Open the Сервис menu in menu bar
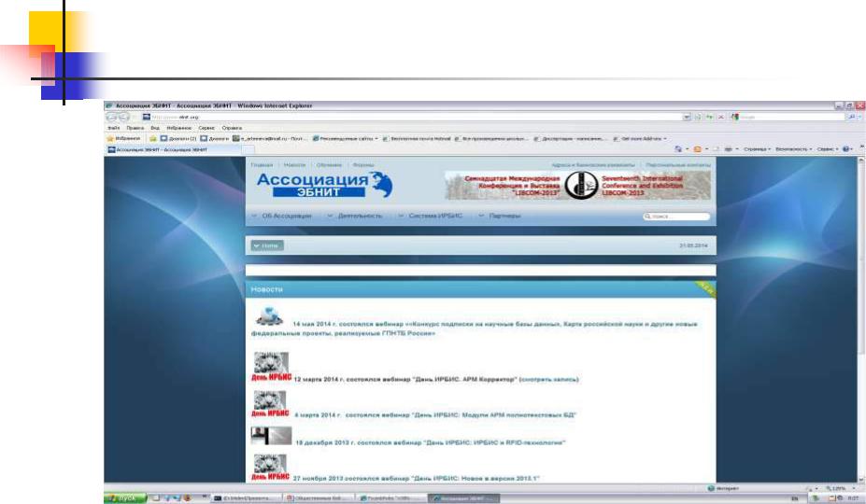Screen dimensions: 866x504 (x=206, y=128)
